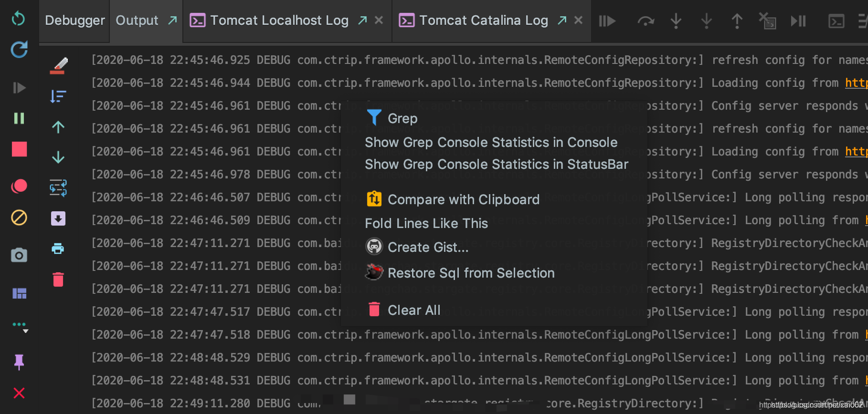This screenshot has width=868, height=414.
Task: Switch to the Output tab
Action: pyautogui.click(x=137, y=21)
